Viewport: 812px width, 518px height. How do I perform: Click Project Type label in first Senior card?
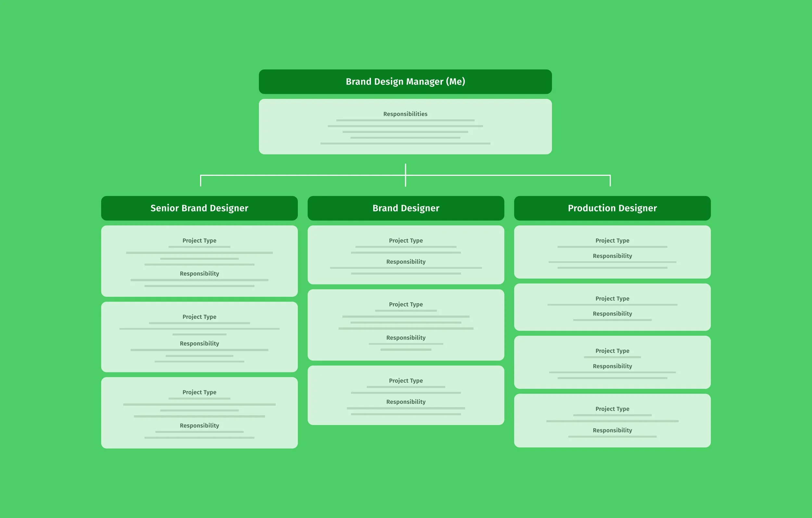tap(199, 240)
